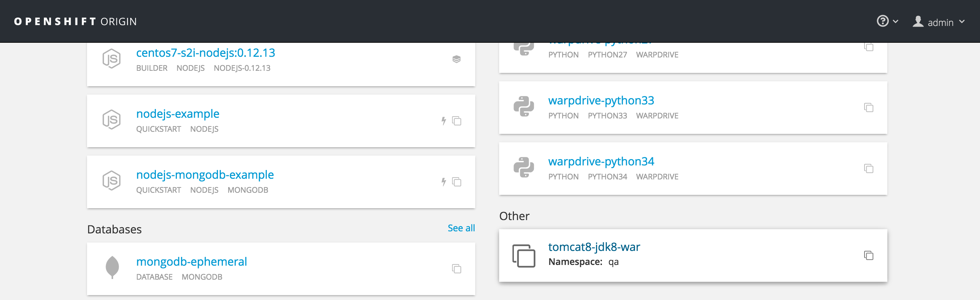Click the admin user avatar icon
This screenshot has height=300, width=980.
coord(918,21)
